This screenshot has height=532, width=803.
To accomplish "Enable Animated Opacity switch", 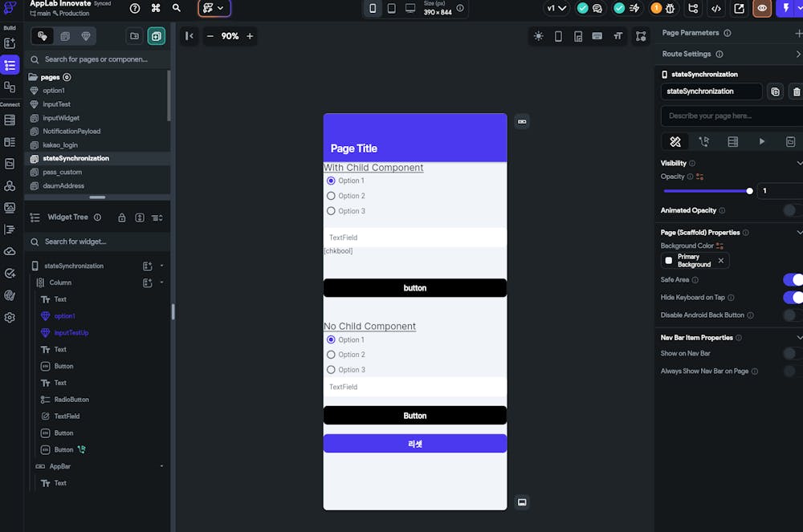I will 793,210.
